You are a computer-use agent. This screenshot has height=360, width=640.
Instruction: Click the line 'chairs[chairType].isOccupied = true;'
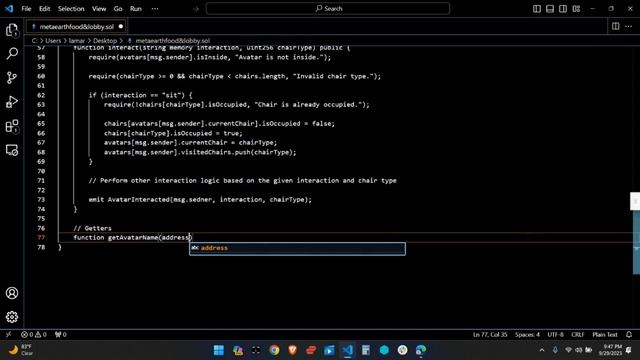(x=173, y=133)
